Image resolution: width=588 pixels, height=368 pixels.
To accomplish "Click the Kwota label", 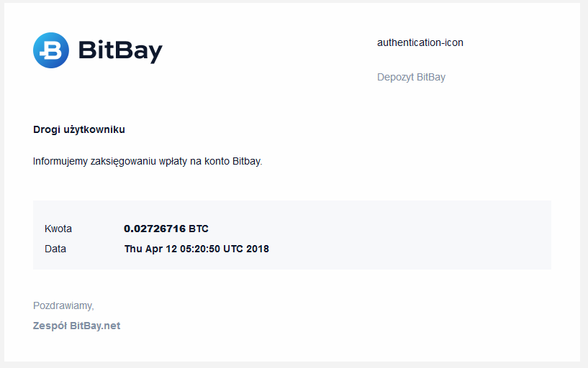I will coord(58,229).
